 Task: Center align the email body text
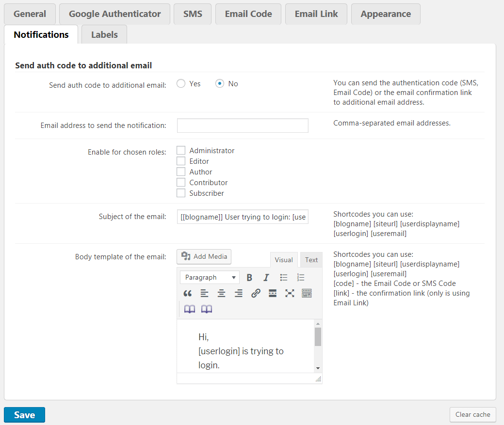tap(221, 293)
